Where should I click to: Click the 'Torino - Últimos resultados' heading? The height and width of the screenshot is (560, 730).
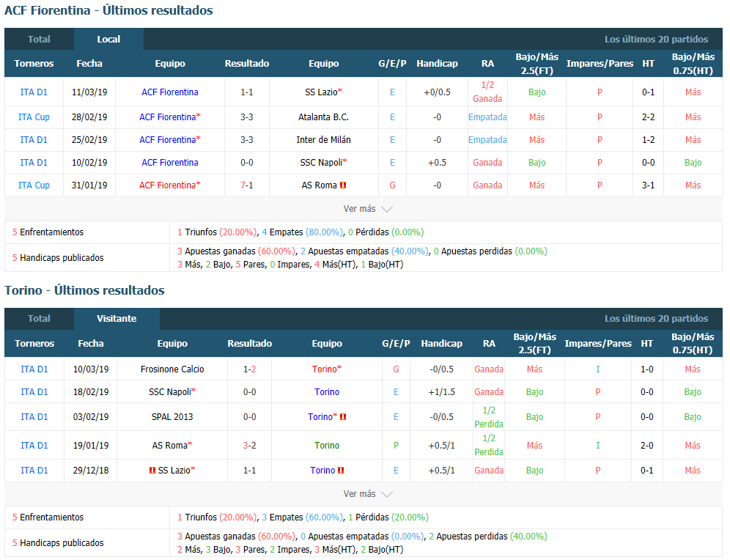click(84, 290)
